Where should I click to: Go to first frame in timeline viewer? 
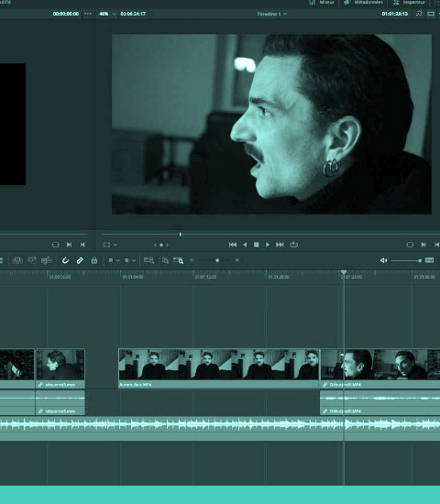[233, 245]
